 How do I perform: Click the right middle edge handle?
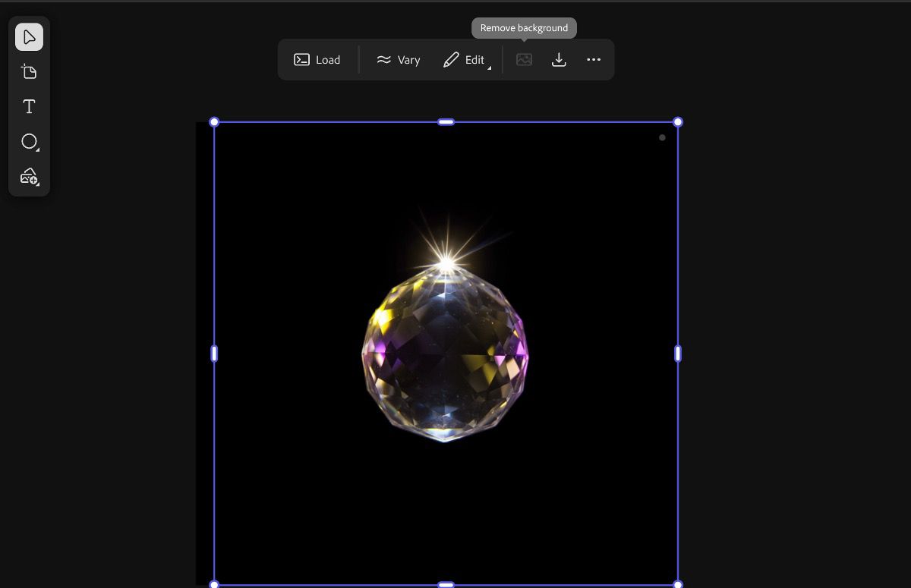coord(678,354)
